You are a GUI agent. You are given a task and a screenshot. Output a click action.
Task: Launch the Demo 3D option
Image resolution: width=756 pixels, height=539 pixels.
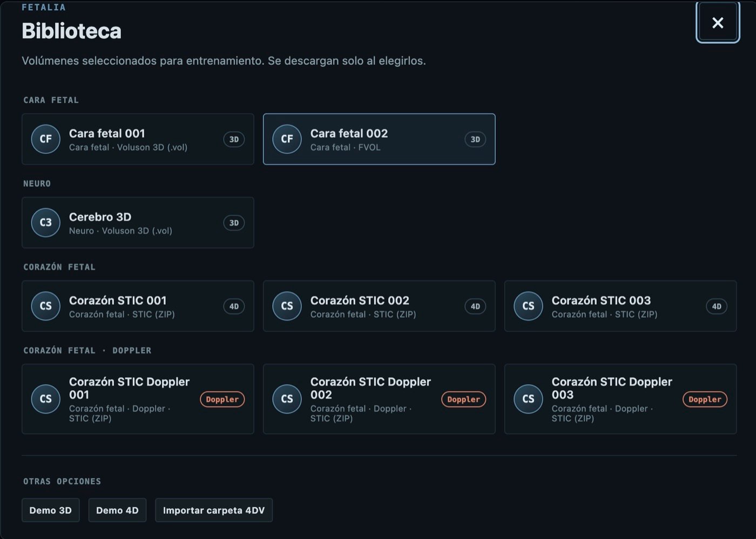[51, 510]
